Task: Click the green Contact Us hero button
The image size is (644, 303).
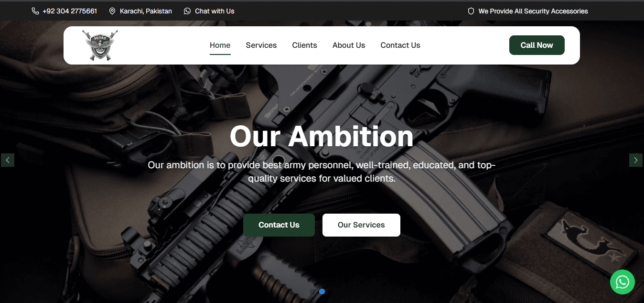Action: point(279,225)
